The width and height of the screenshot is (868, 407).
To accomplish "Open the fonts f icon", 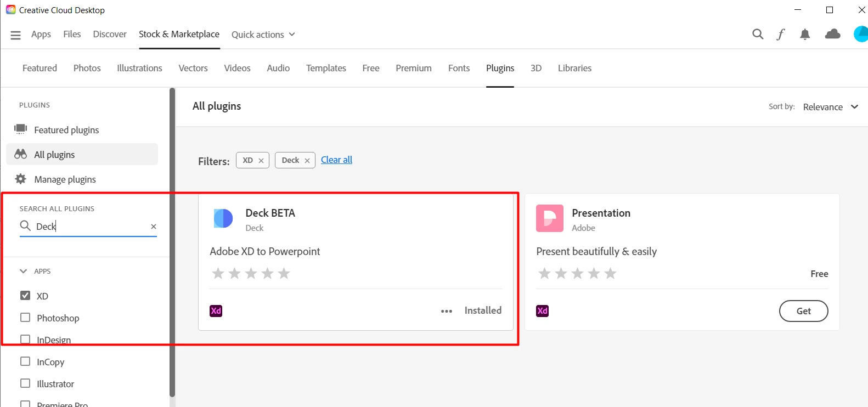I will point(781,34).
